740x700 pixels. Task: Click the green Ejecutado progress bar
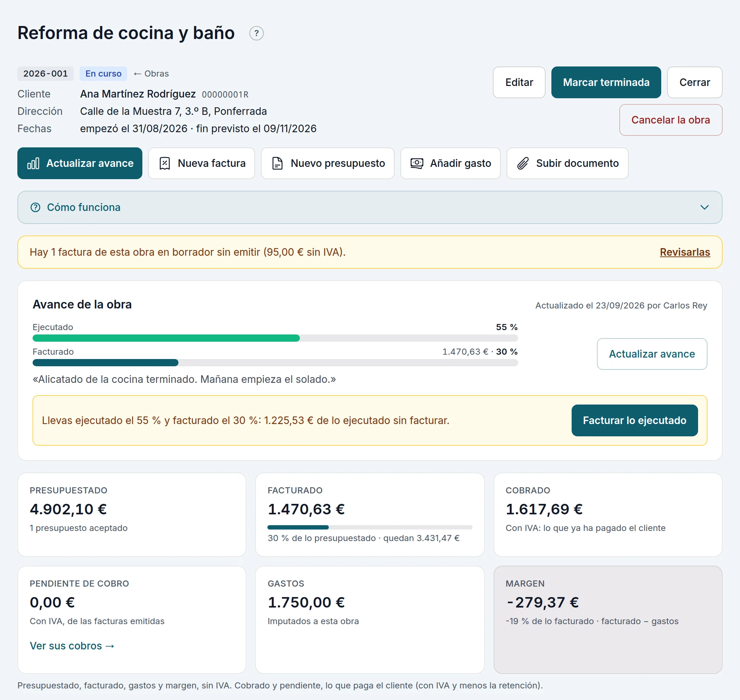coord(275,338)
